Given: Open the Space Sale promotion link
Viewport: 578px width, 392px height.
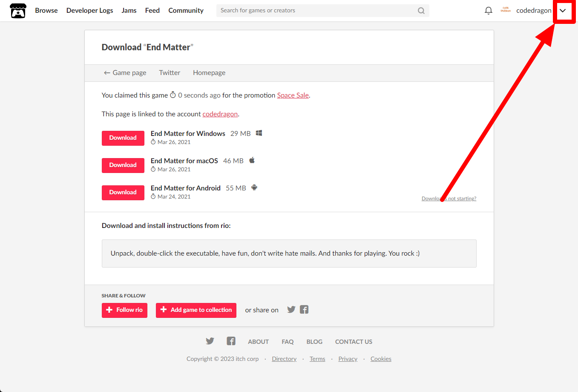Looking at the screenshot, I should point(293,95).
